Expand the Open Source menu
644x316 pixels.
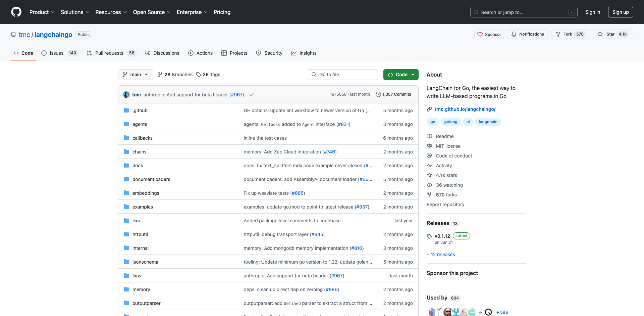(x=152, y=12)
